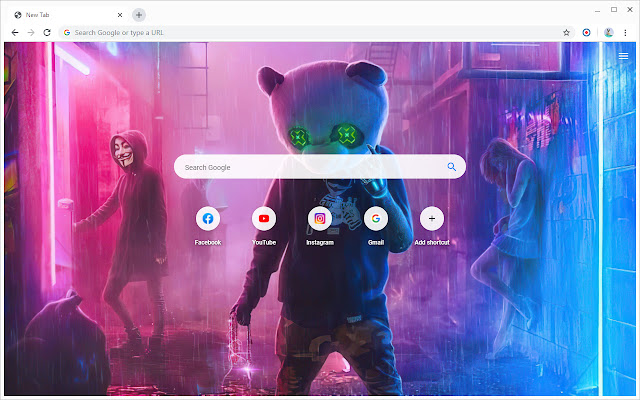This screenshot has width=640, height=400.
Task: Open the red circular extension icon
Action: click(586, 32)
